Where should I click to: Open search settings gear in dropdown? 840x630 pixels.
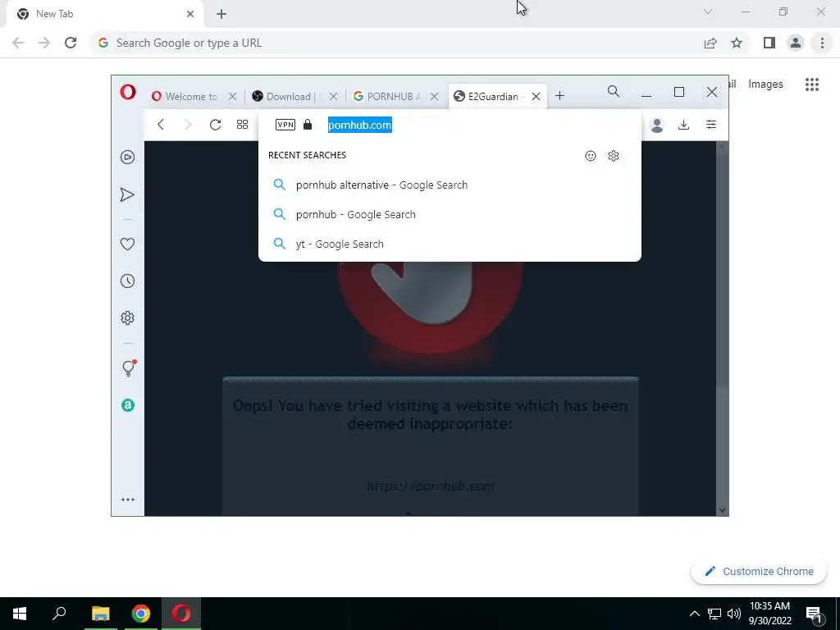coord(614,155)
